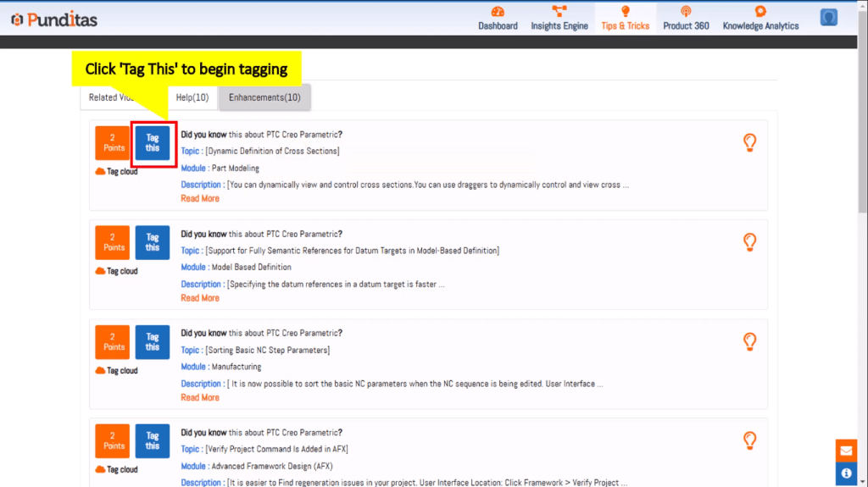Screen dimensions: 868x487
Task: Click 'Tag this' for Datum Targets tip
Action: tap(153, 242)
